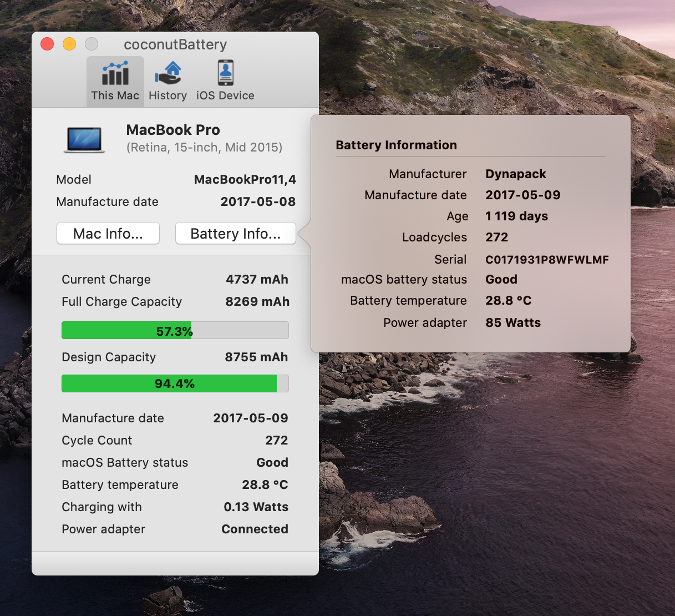Click the Dynapack manufacturer value
The width and height of the screenshot is (675, 616).
tap(516, 174)
